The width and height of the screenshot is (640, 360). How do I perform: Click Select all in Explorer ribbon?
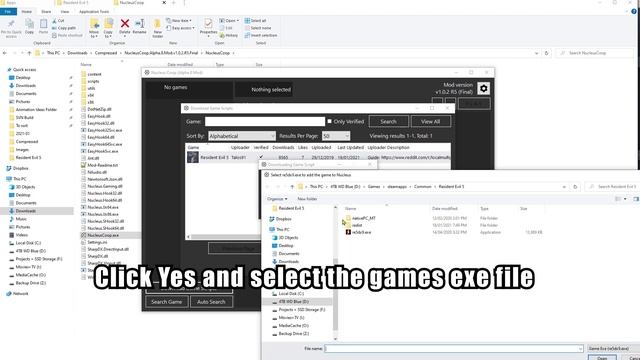[x=256, y=20]
